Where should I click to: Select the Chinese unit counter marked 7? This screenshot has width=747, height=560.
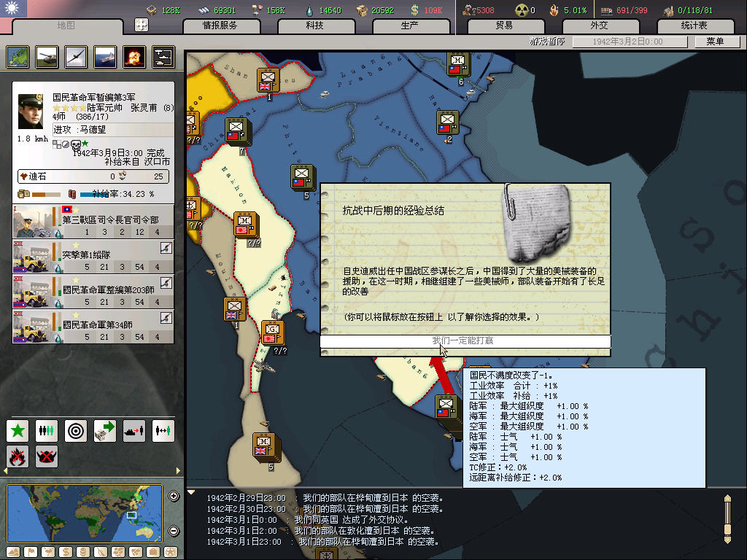point(237,131)
